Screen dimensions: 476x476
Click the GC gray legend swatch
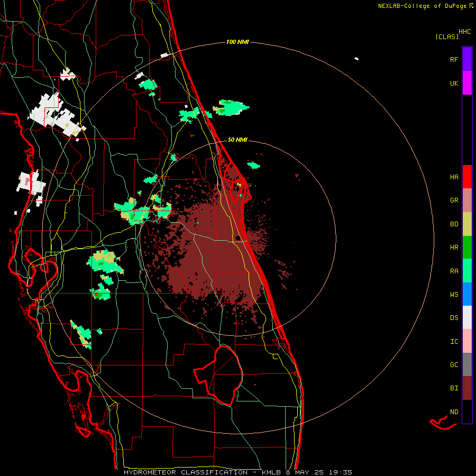(467, 364)
